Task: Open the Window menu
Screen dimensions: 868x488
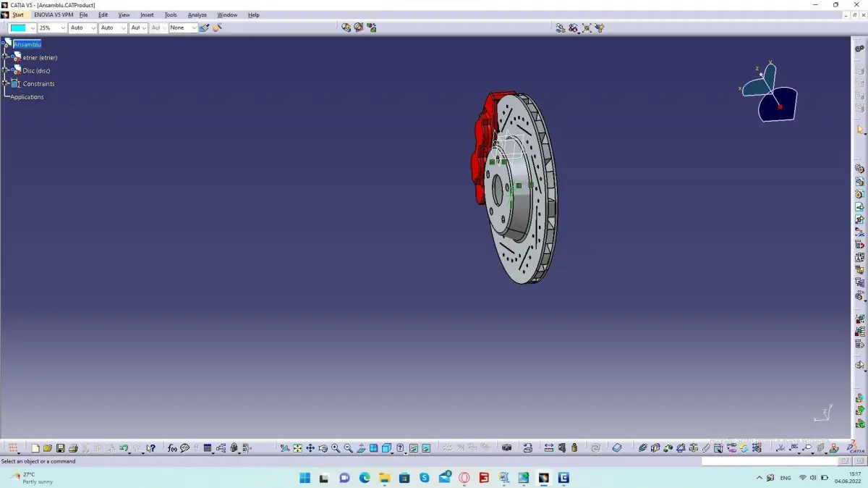Action: tap(227, 14)
